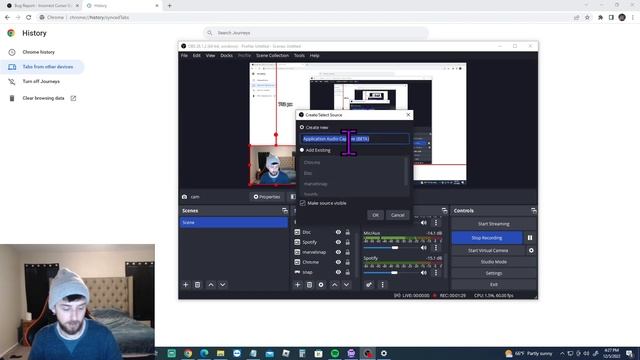Image resolution: width=640 pixels, height=360 pixels.
Task: Open advanced audio properties in the mixer
Action: (369, 284)
